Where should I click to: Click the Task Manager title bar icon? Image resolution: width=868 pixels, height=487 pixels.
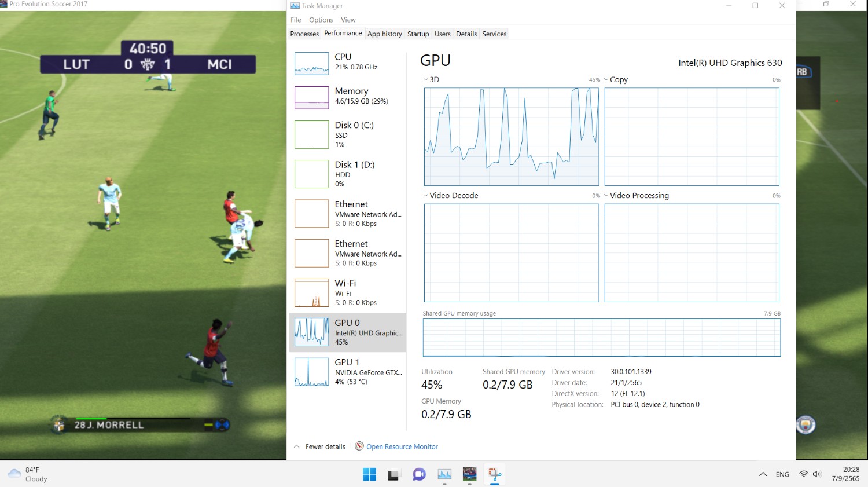coord(295,6)
